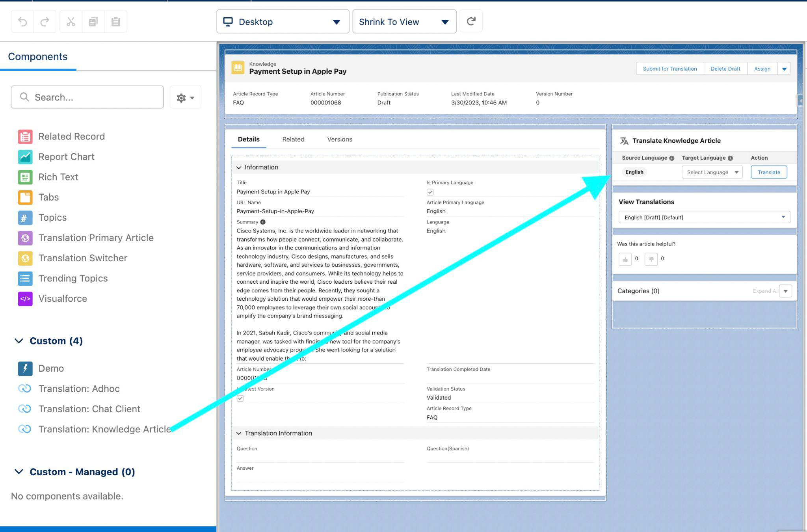Click the thumbs up helpful icon
Screen dimensions: 807x532
point(625,259)
